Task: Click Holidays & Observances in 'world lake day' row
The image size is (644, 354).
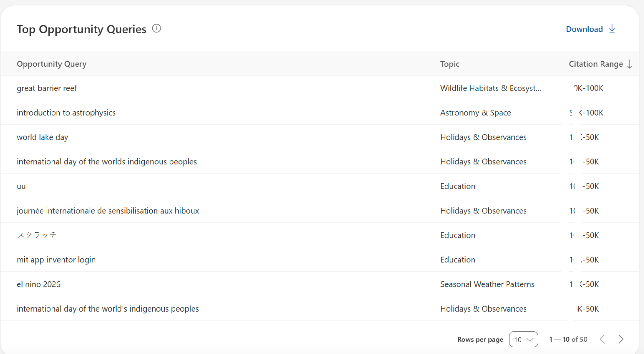Action: (x=483, y=137)
